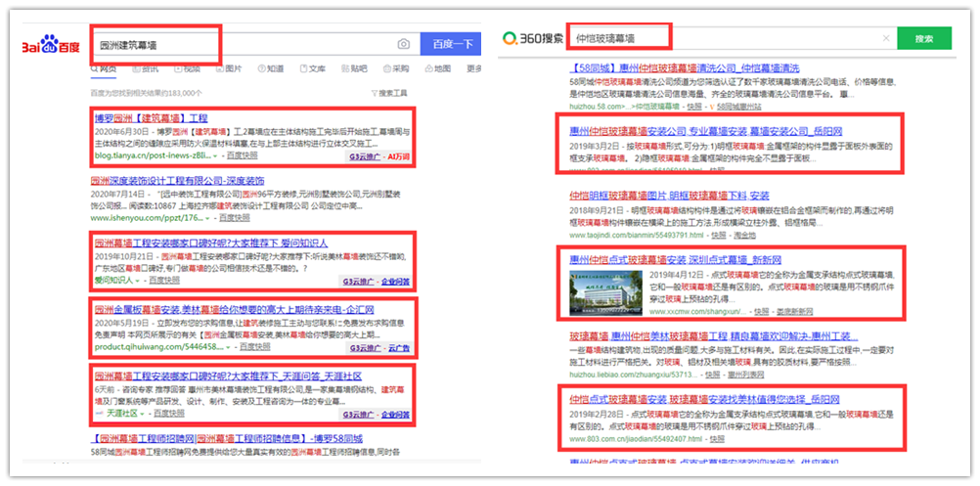Open 爱问知识人 result about 园洲幕墙工程安装

210,243
